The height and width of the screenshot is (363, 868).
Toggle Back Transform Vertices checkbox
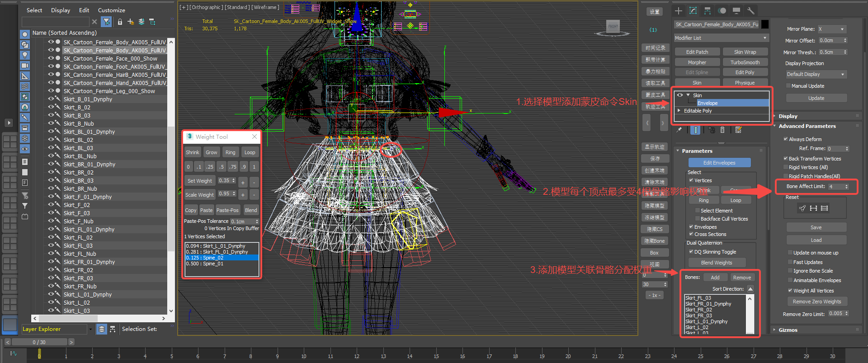point(786,159)
